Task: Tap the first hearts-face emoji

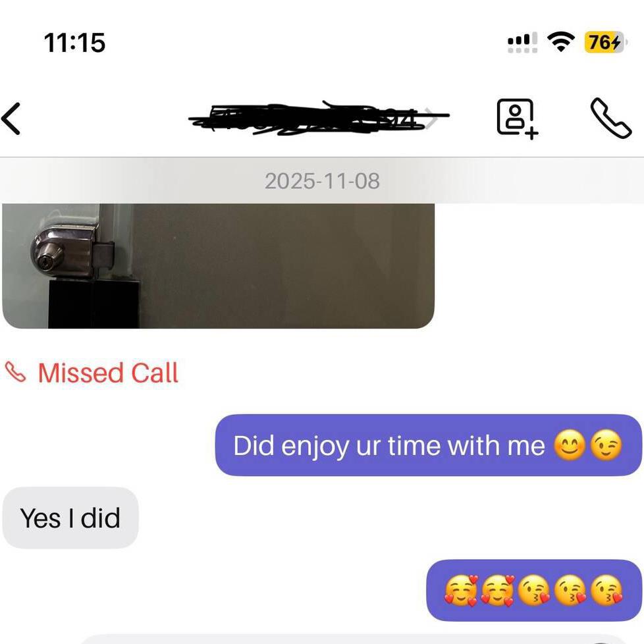Action: 462,591
